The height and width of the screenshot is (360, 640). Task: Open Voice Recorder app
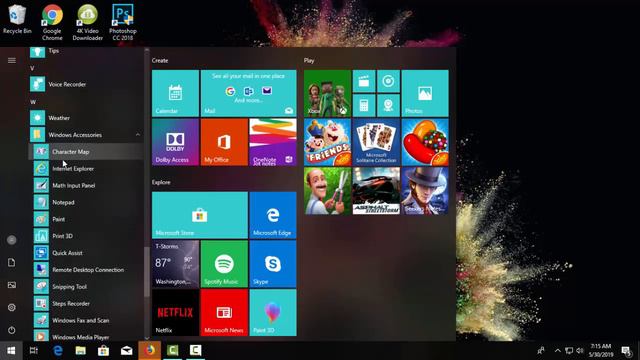(86, 84)
